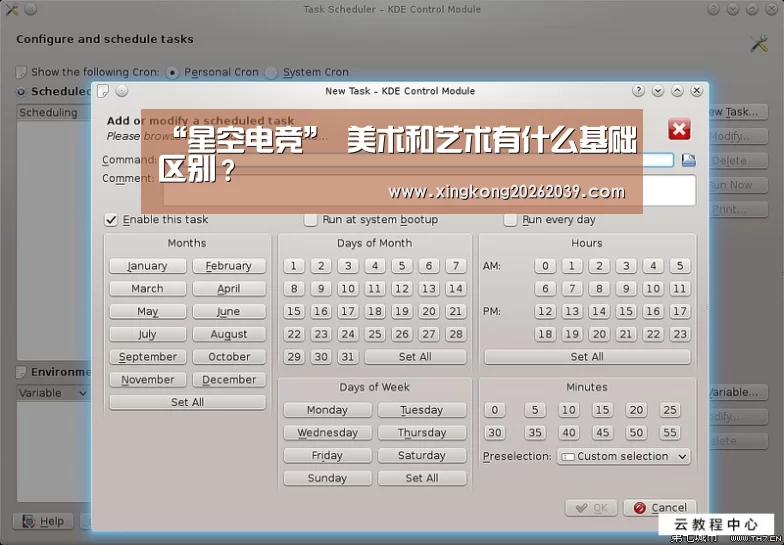This screenshot has width=784, height=545.
Task: Toggle day 7 in Days of Month
Action: click(456, 266)
